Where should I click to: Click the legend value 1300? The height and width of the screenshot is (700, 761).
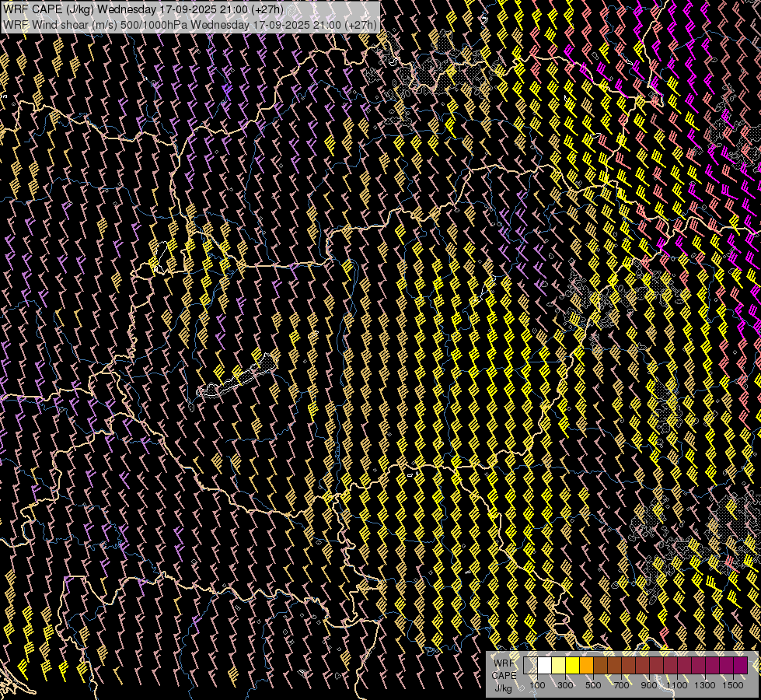705,685
